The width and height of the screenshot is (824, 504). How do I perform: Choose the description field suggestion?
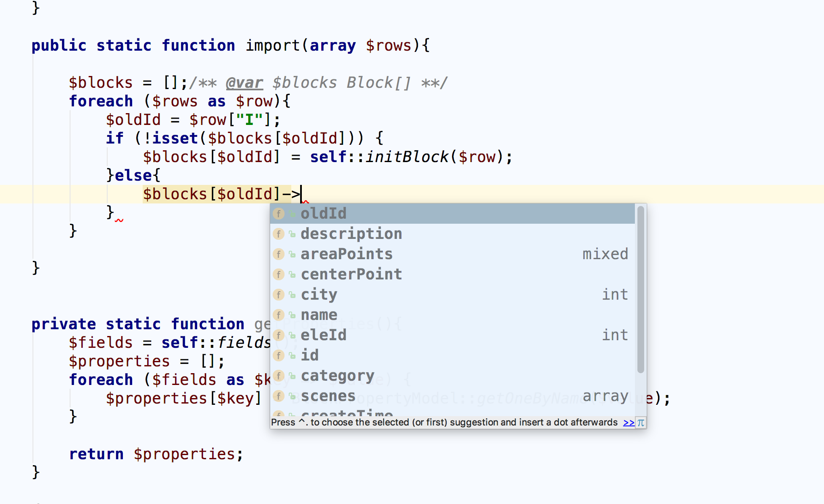pos(452,234)
